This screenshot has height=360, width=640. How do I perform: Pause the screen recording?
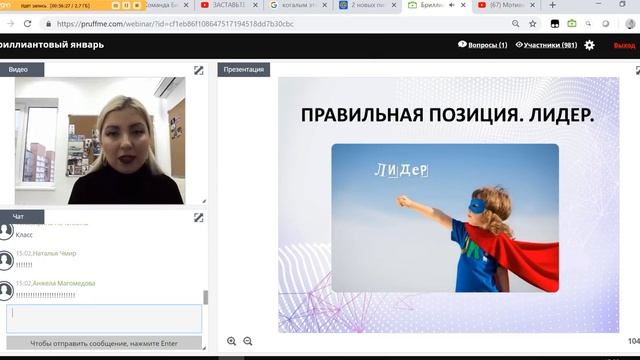click(127, 6)
